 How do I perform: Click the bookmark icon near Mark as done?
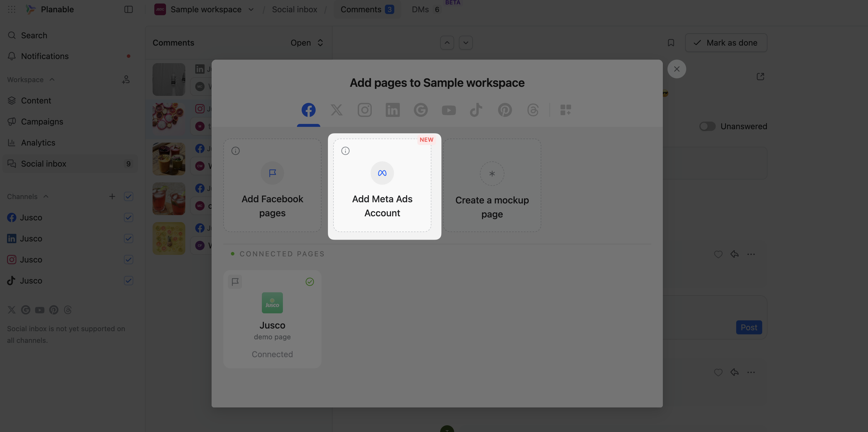point(670,43)
